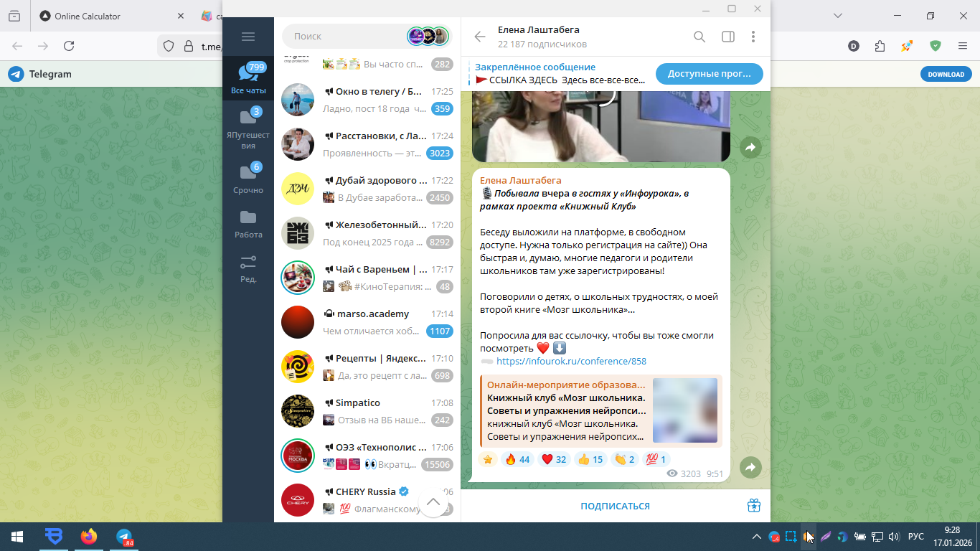This screenshot has width=980, height=551.
Task: Open Firefox tracking protection shield icon
Action: pyautogui.click(x=169, y=46)
